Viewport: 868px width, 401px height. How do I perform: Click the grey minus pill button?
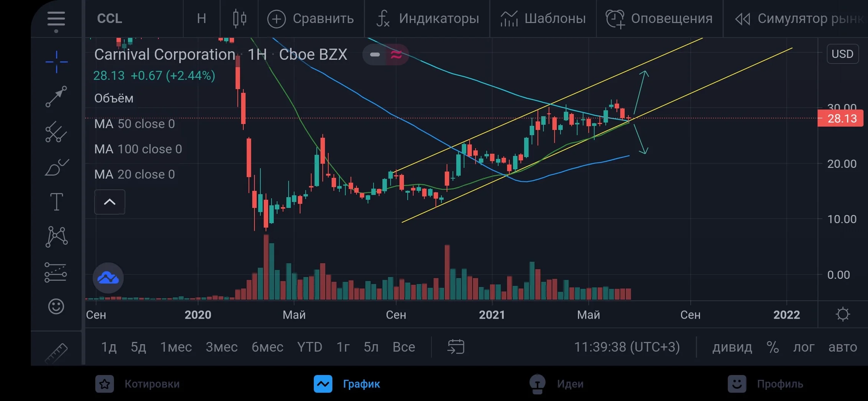pos(375,55)
